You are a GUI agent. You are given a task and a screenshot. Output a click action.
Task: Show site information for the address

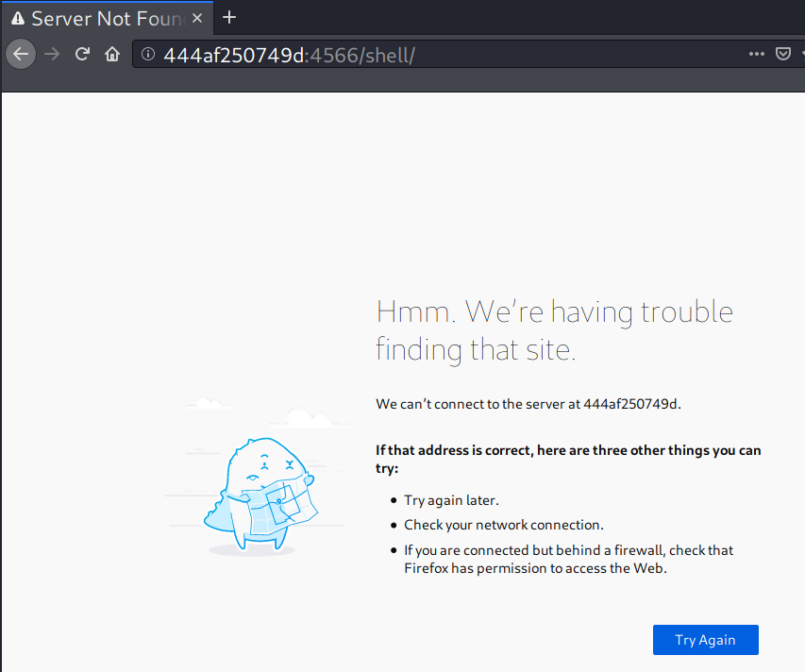(148, 55)
